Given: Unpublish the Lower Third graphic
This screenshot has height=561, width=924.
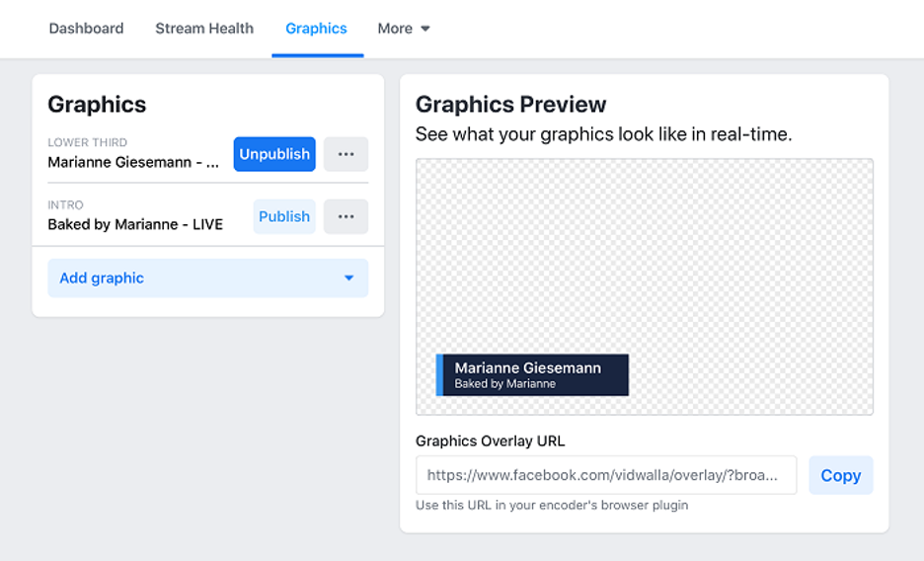Looking at the screenshot, I should (274, 154).
